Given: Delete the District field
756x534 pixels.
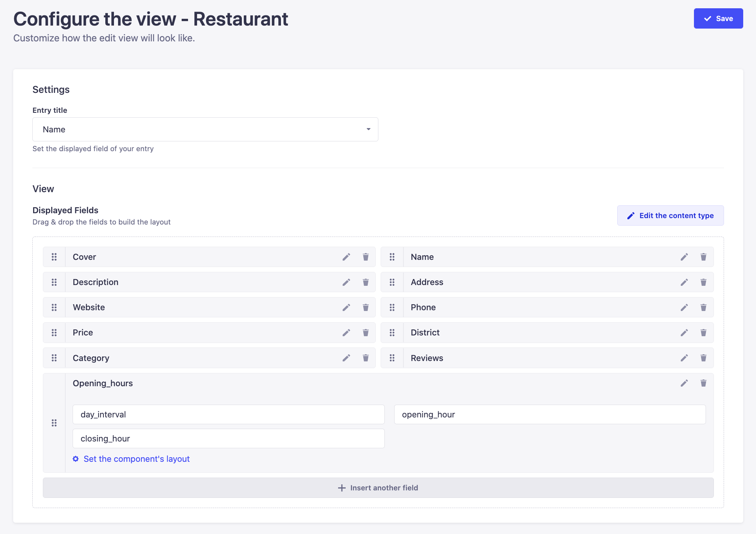Looking at the screenshot, I should click(703, 332).
